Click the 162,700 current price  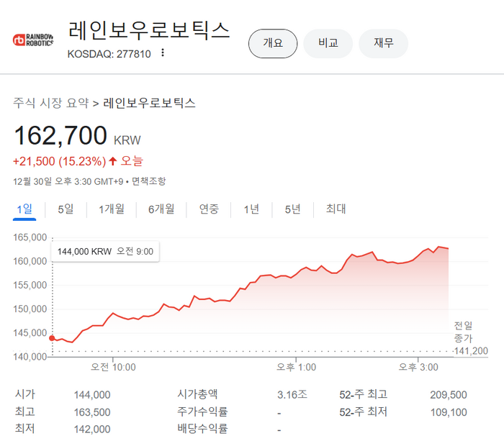(x=60, y=135)
